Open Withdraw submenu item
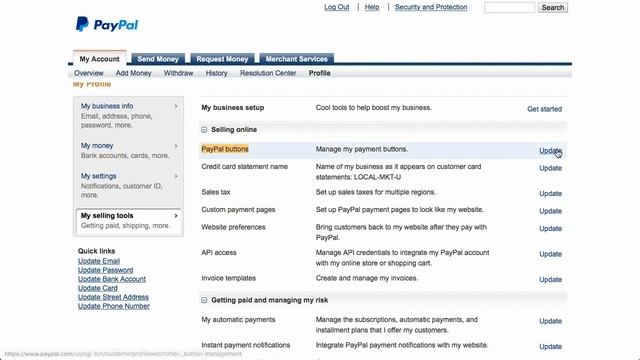This screenshot has height=360, width=640. 178,73
